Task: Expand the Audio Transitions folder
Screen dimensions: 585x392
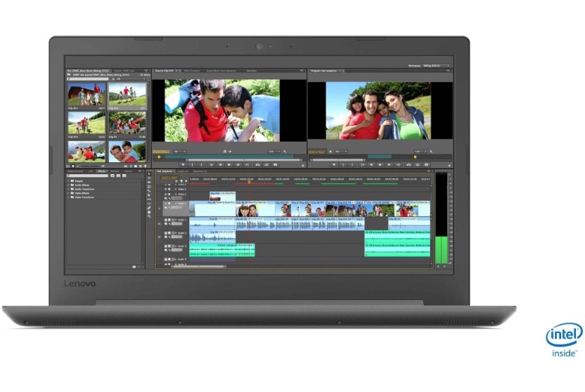Action: click(x=68, y=189)
